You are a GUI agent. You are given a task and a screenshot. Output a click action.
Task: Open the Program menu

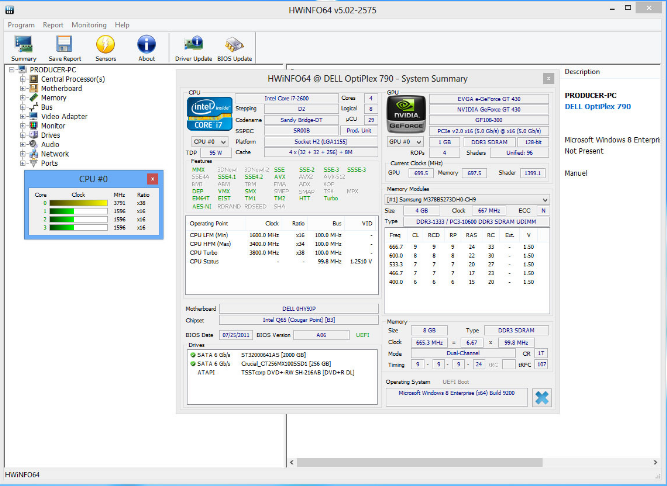coord(21,25)
